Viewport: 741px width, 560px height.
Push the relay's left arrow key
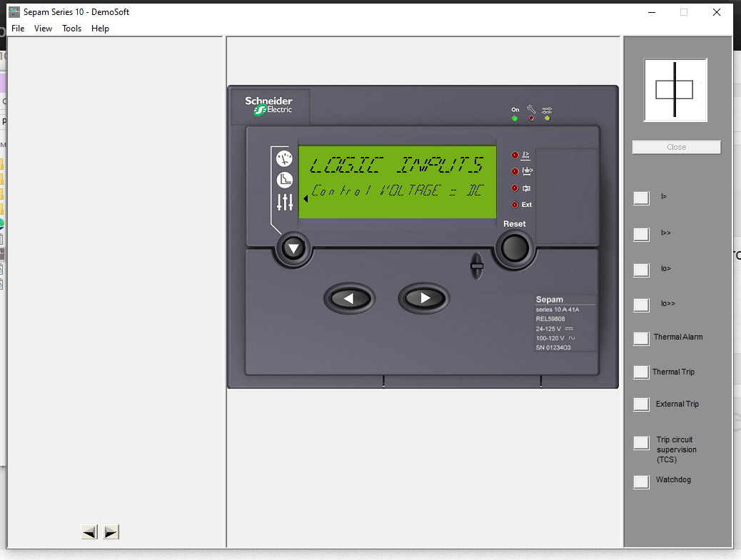[x=350, y=298]
